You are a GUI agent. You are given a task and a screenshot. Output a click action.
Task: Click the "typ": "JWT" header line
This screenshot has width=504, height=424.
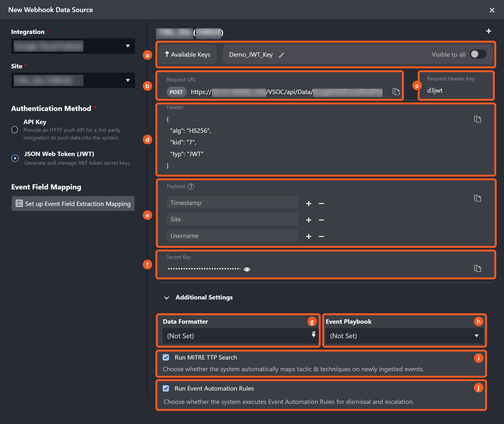point(187,154)
